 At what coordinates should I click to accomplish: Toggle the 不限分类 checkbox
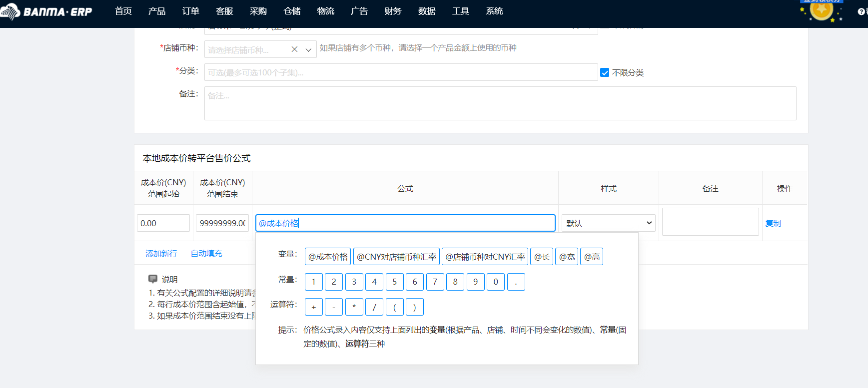(605, 72)
